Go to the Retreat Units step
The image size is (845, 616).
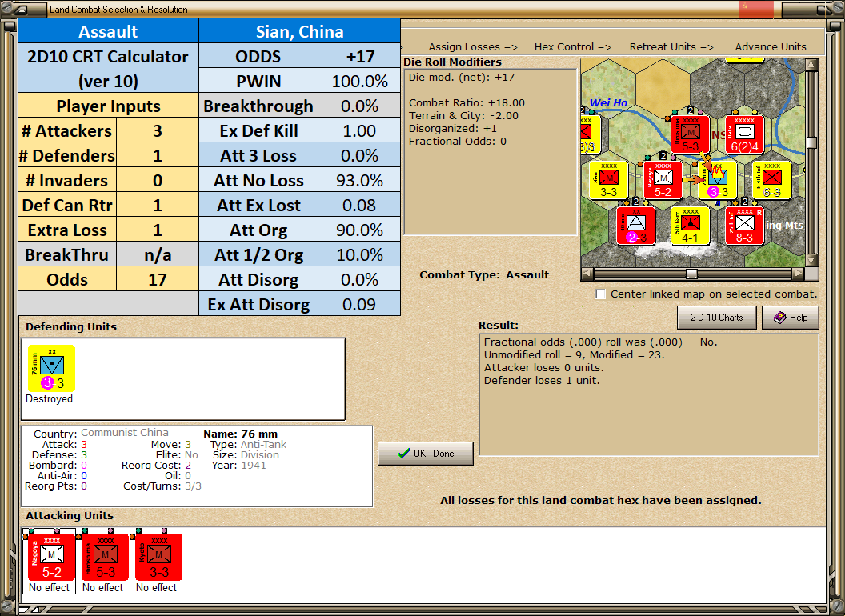pyautogui.click(x=671, y=47)
